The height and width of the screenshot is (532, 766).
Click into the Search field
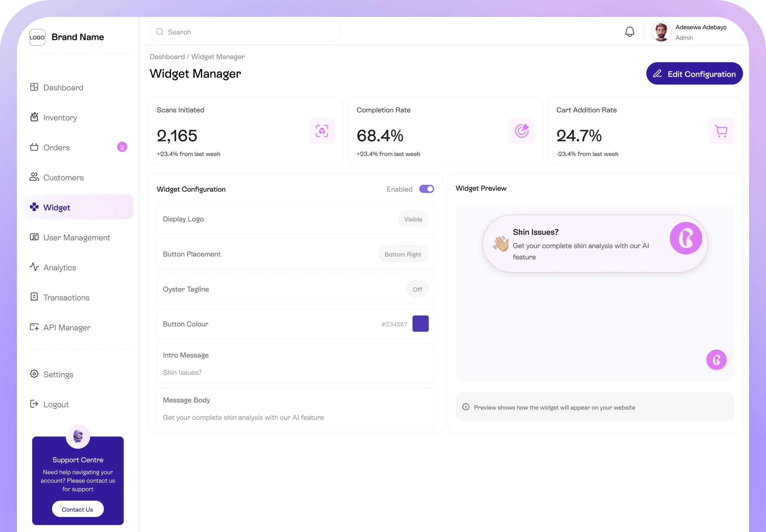tap(246, 32)
